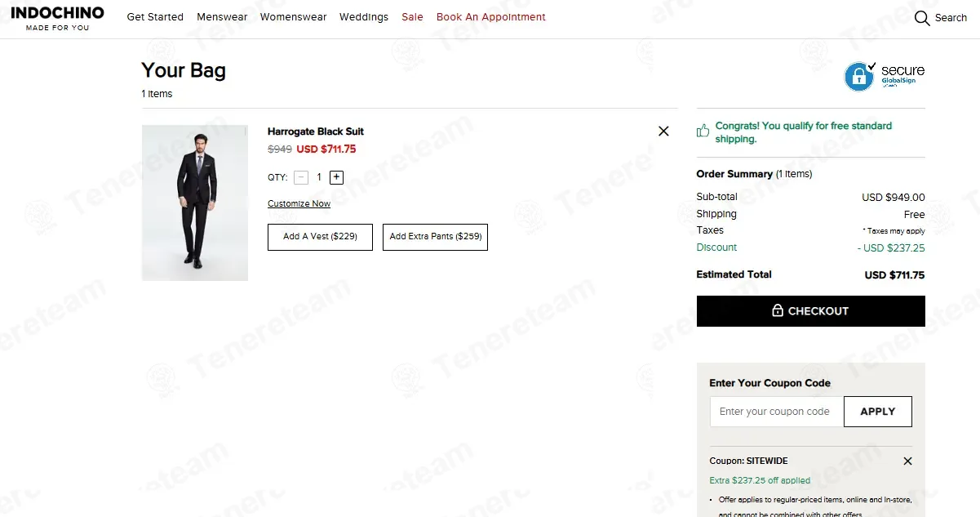
Task: Click the GlobalSign secure badge
Action: [885, 77]
